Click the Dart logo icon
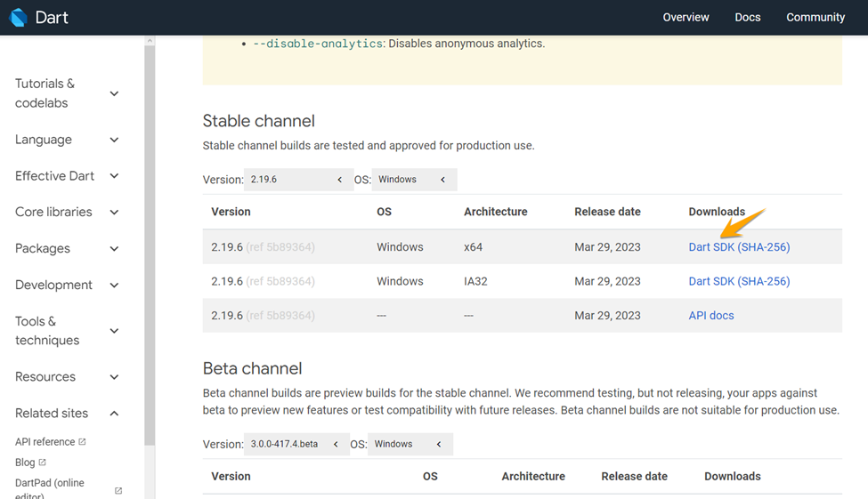The image size is (868, 499). [19, 18]
